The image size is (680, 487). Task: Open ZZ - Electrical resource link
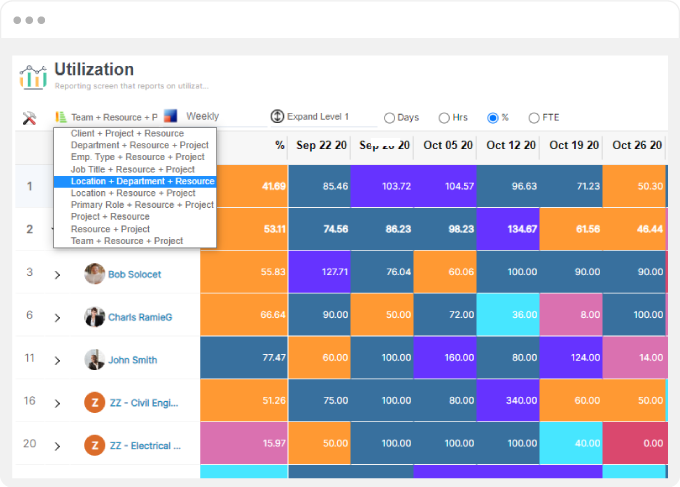[x=145, y=446]
